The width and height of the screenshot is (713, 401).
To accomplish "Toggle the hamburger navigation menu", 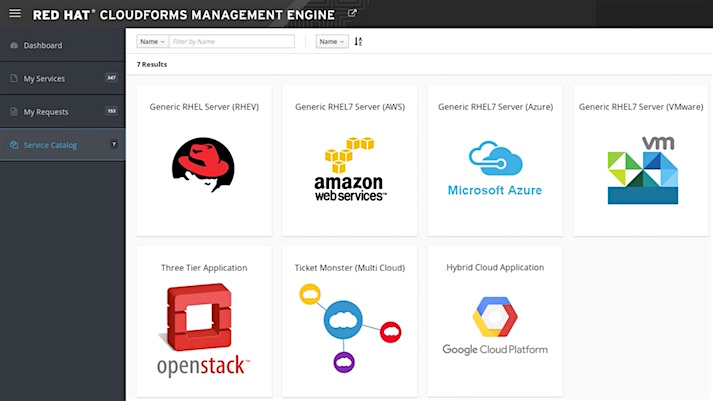I will click(14, 14).
